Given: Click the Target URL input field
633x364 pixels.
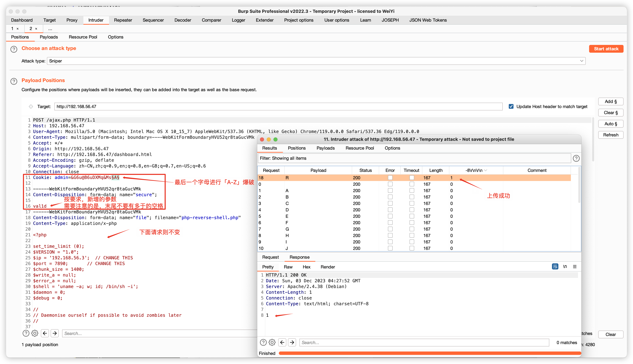Looking at the screenshot, I should 278,107.
